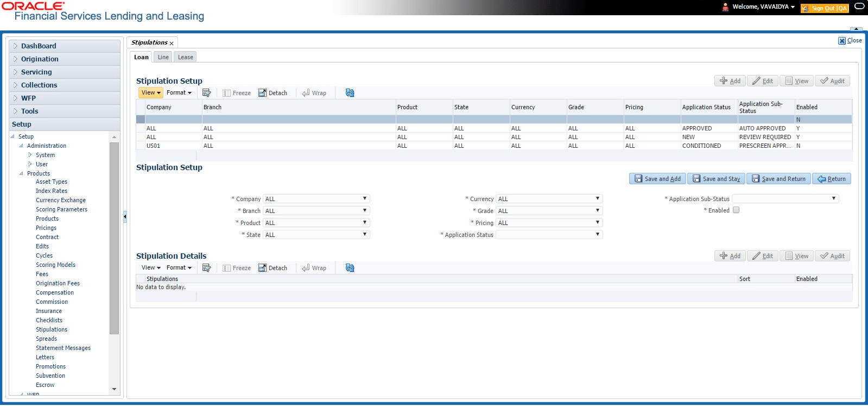Click the Save and Add button
This screenshot has height=406, width=868.
(x=657, y=179)
